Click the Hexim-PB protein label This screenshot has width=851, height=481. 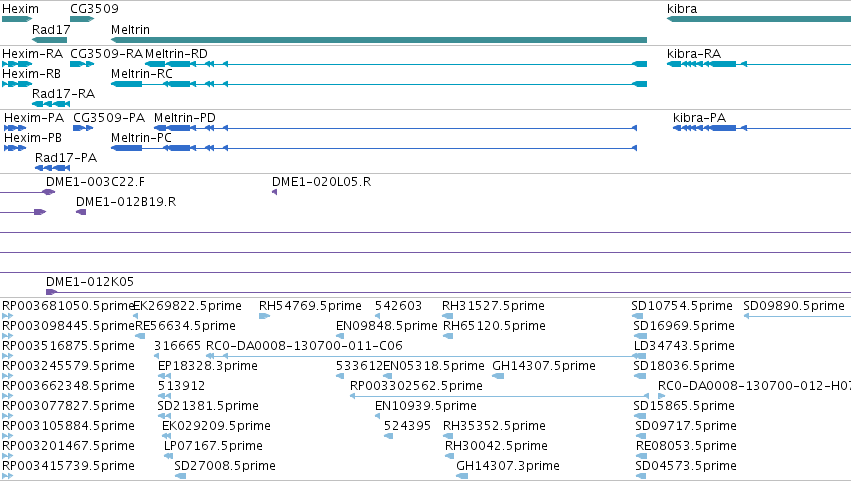point(33,138)
